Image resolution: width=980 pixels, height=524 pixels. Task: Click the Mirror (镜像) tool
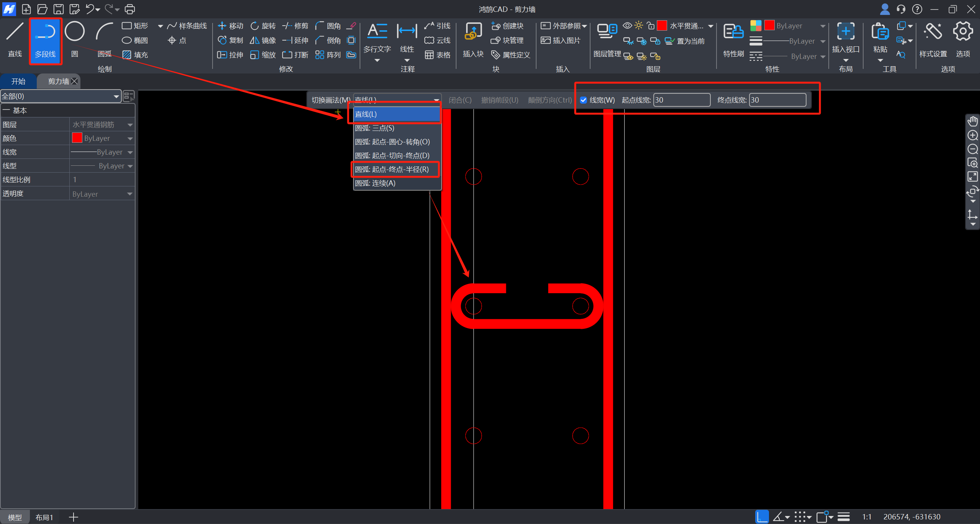[x=263, y=40]
